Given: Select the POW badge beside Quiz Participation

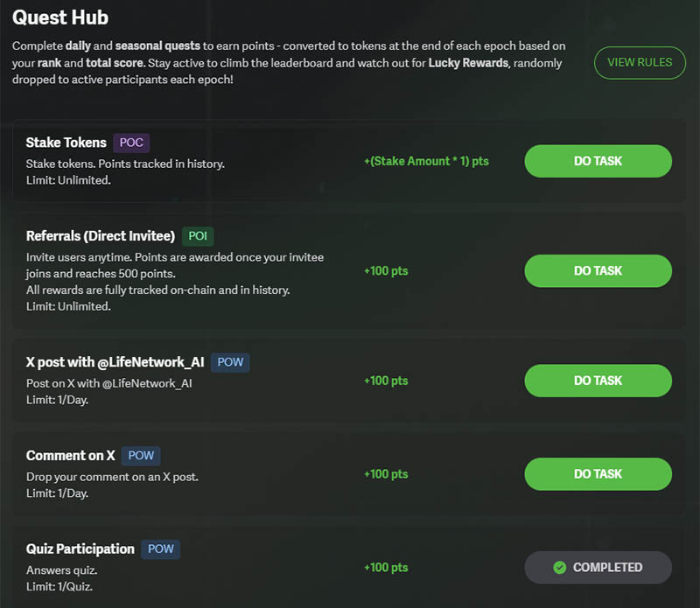Looking at the screenshot, I should [x=160, y=549].
